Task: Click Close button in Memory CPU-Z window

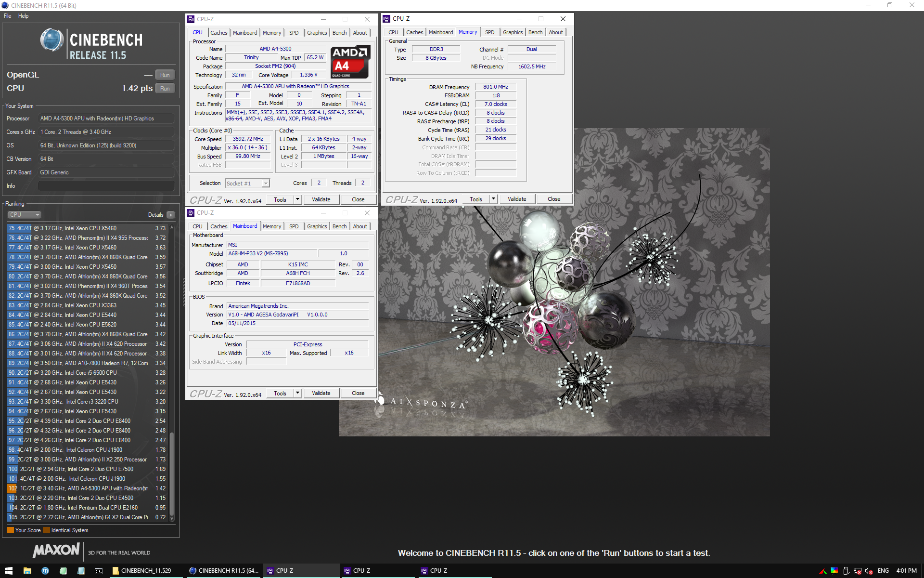Action: [554, 199]
